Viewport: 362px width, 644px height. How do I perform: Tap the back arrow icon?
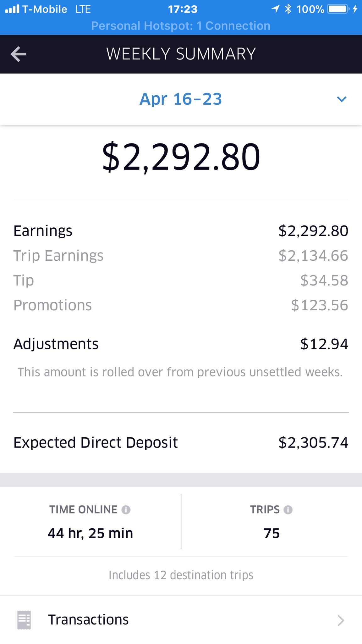click(19, 54)
